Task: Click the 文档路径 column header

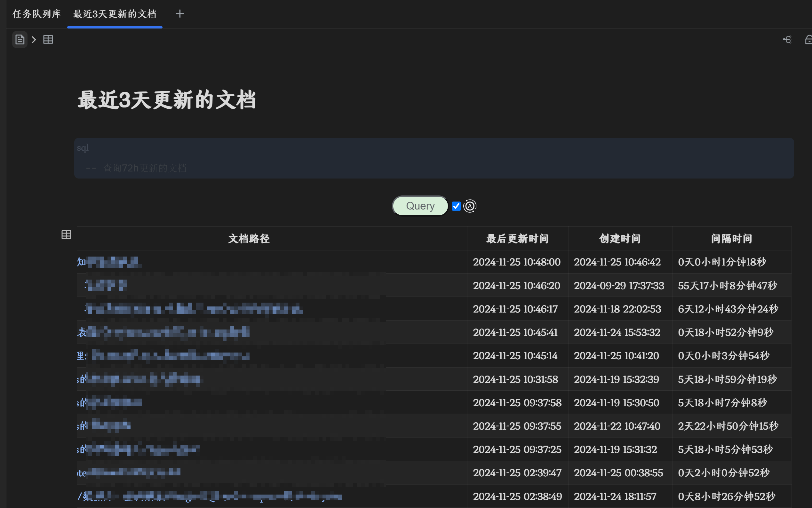Action: (249, 239)
